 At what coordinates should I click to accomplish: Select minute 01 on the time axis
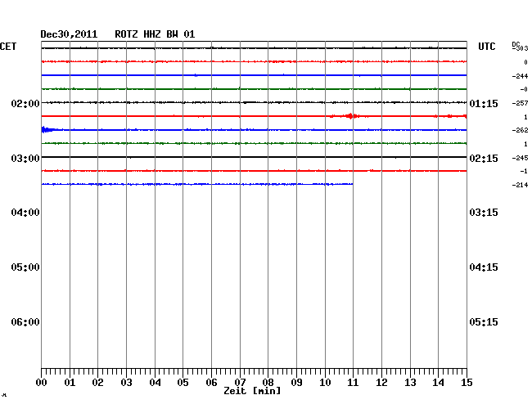pos(70,383)
